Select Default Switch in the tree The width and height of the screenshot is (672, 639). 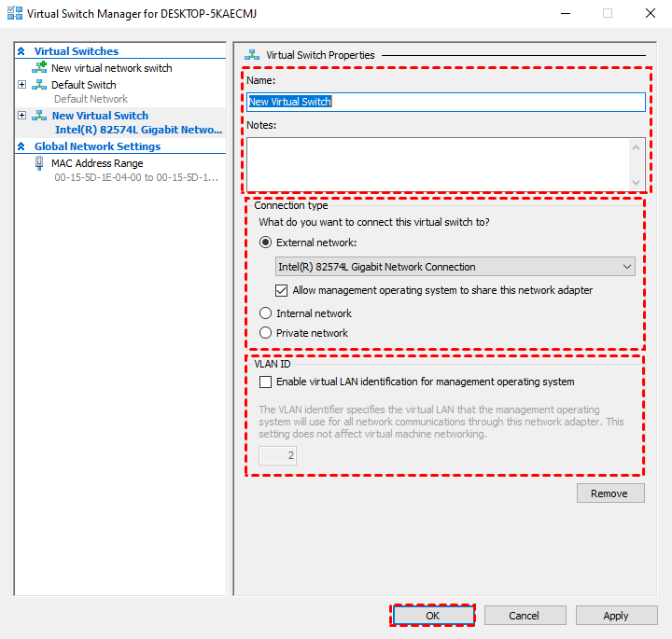[x=84, y=85]
